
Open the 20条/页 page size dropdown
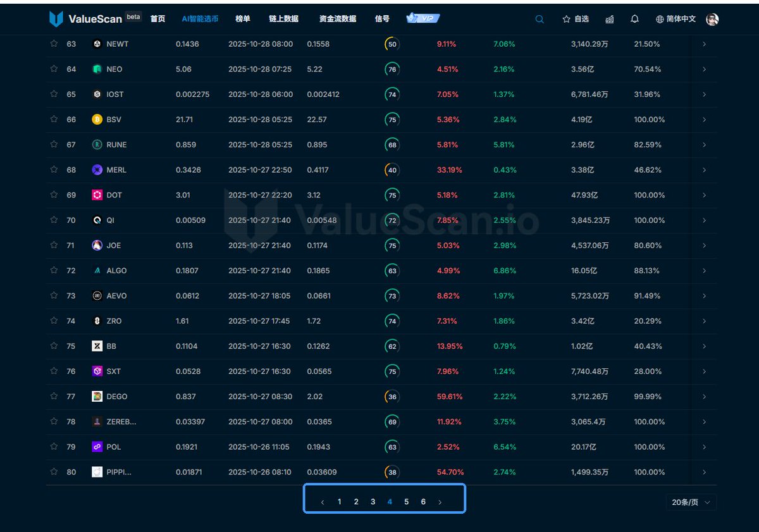(x=691, y=502)
